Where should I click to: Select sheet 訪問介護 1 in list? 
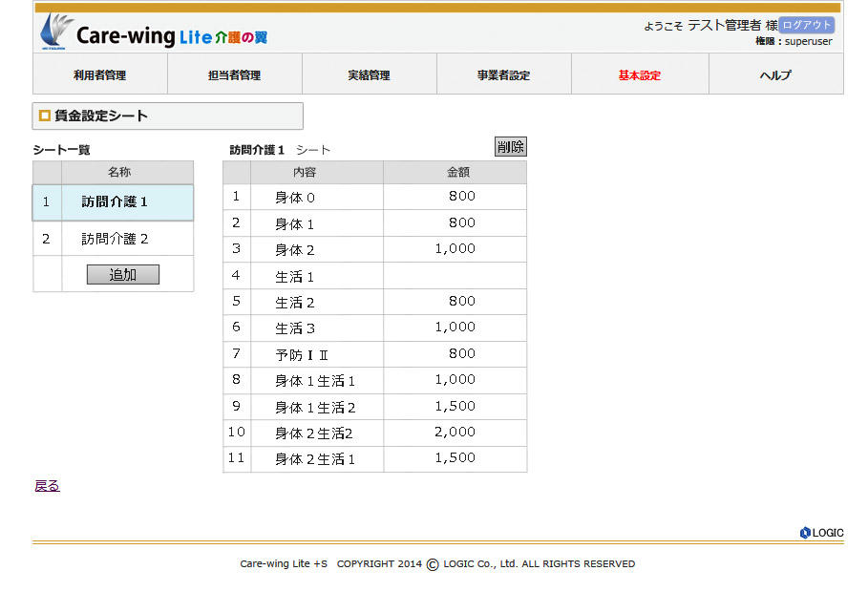coord(115,202)
